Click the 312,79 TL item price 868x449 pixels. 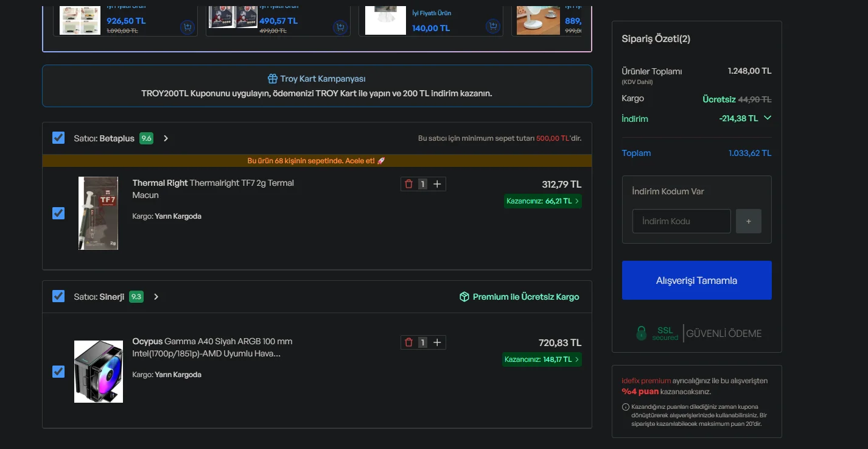(x=562, y=184)
